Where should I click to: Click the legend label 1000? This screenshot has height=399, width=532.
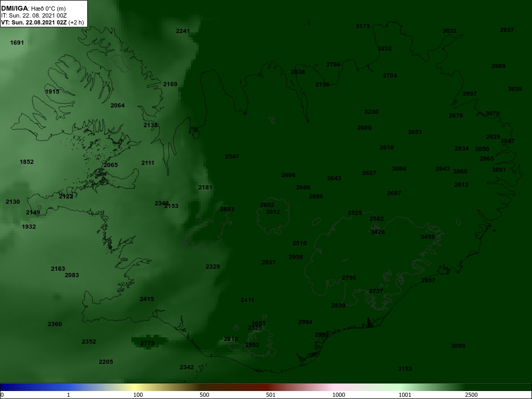338,395
